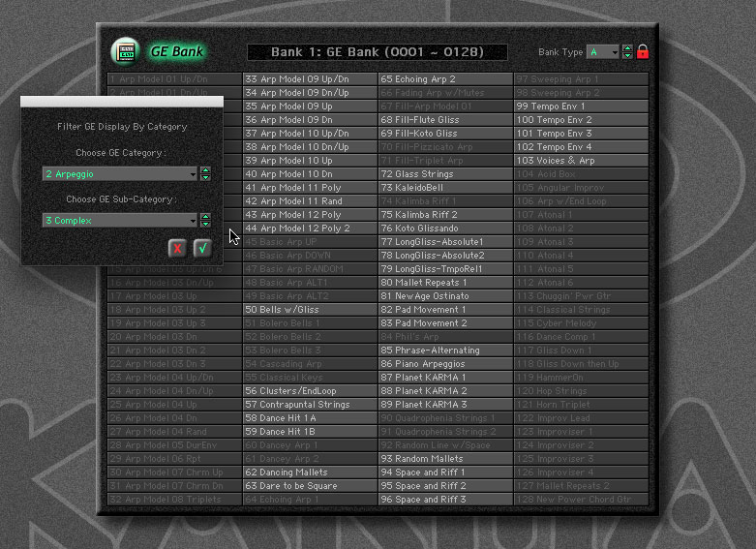This screenshot has width=756, height=549.
Task: Step Bank Type up with arrow
Action: (x=627, y=47)
